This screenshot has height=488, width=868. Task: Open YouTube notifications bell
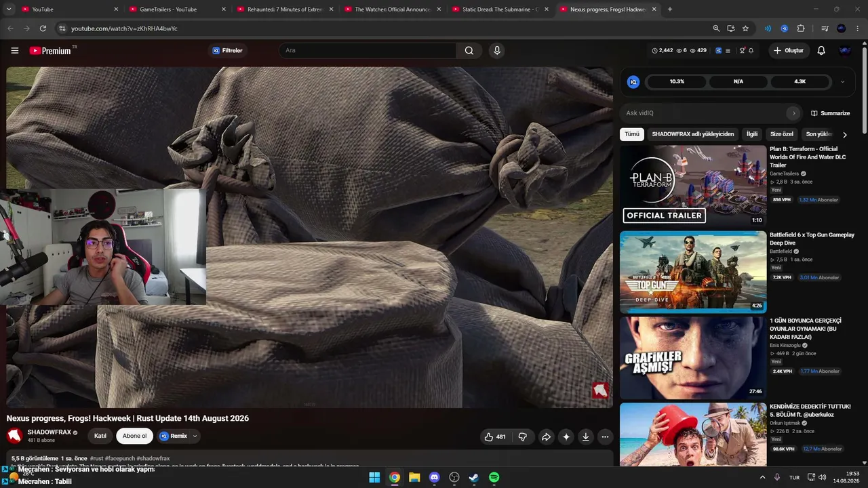821,50
